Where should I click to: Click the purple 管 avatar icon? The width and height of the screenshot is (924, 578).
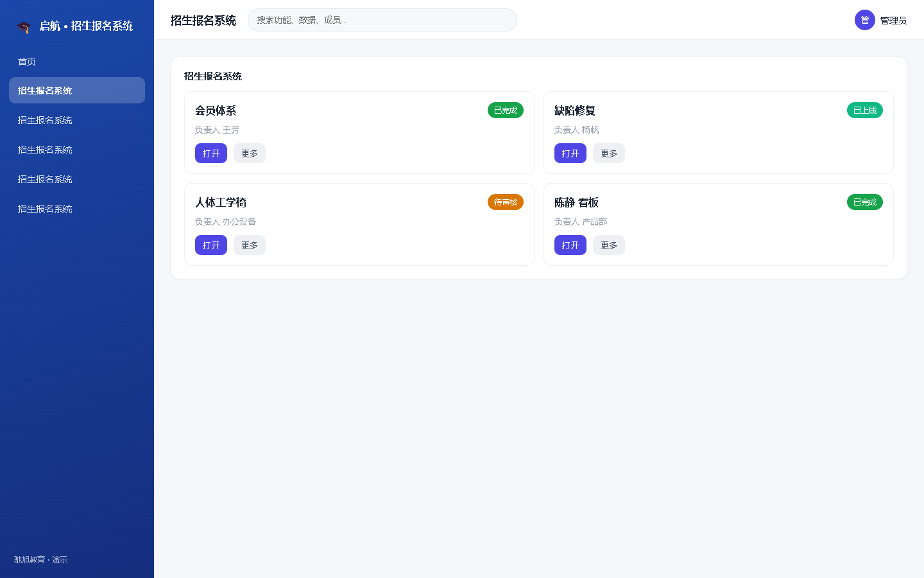click(x=865, y=20)
